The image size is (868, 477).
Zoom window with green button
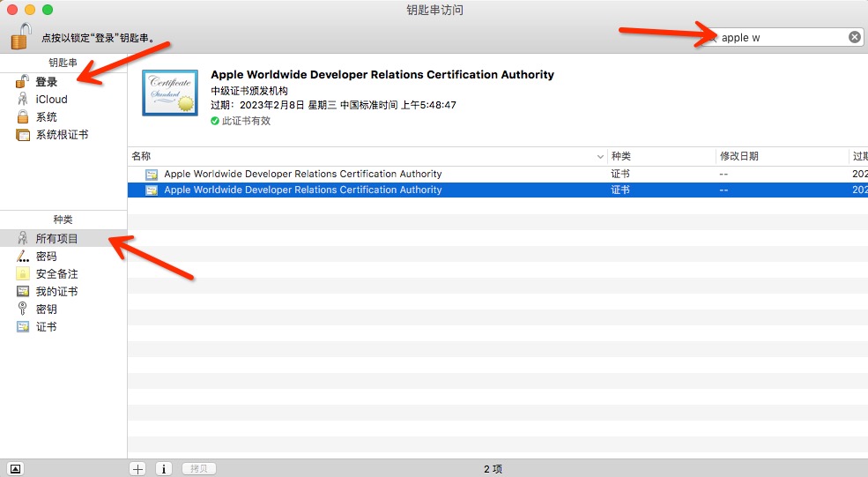[x=48, y=10]
